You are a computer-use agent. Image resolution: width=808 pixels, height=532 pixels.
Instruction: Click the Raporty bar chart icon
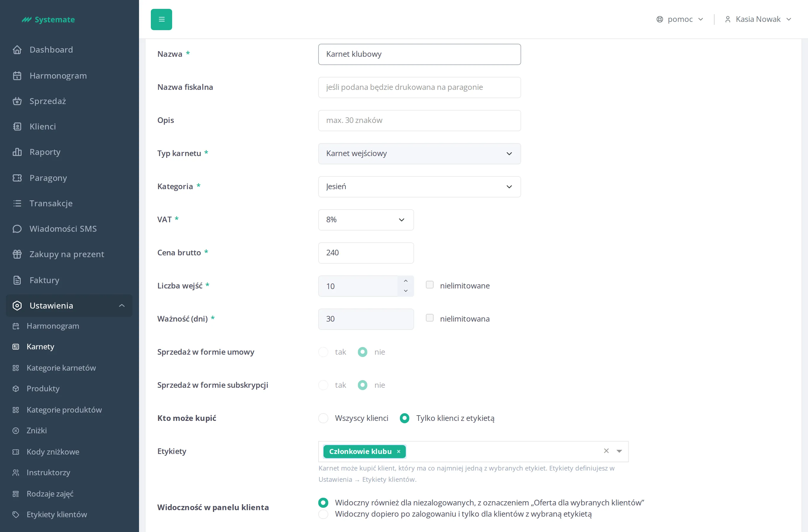tap(17, 152)
